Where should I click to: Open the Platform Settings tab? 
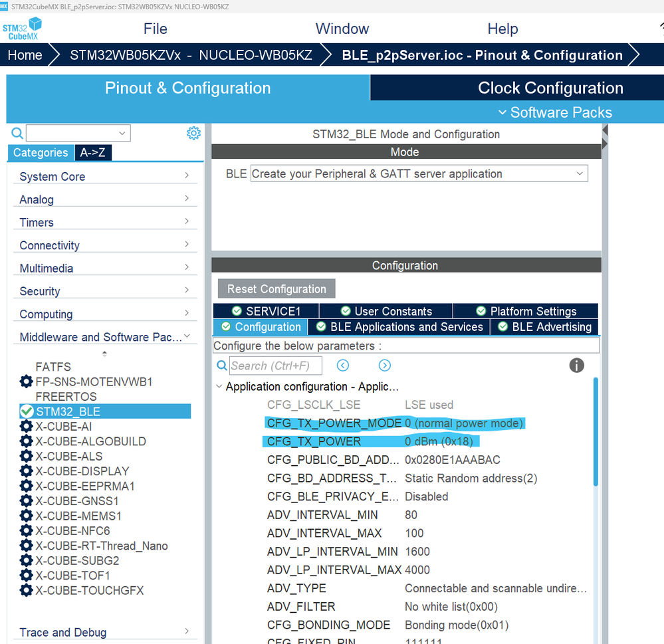pyautogui.click(x=526, y=311)
